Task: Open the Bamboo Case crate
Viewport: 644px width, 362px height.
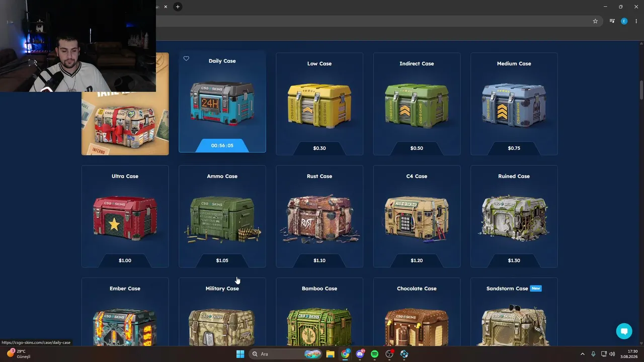Action: pos(319,327)
